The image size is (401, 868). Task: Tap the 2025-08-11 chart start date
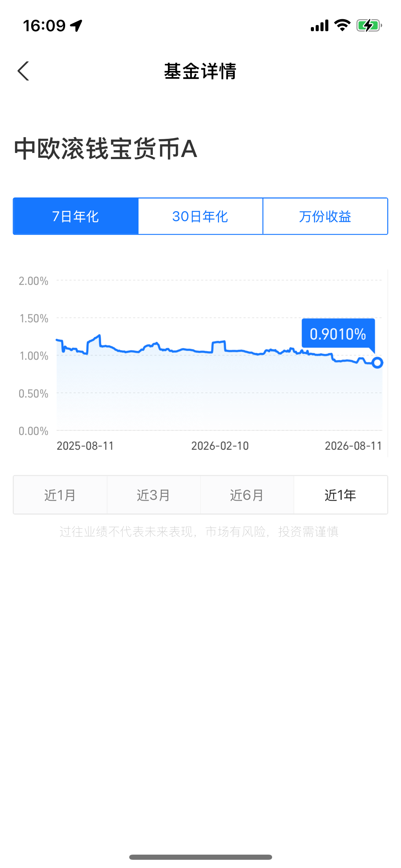pyautogui.click(x=85, y=446)
